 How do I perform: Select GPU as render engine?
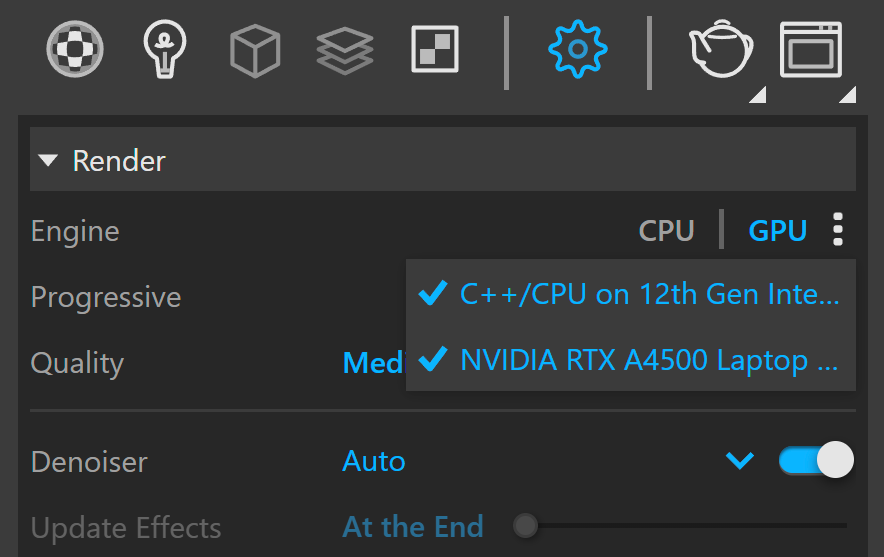(x=777, y=231)
